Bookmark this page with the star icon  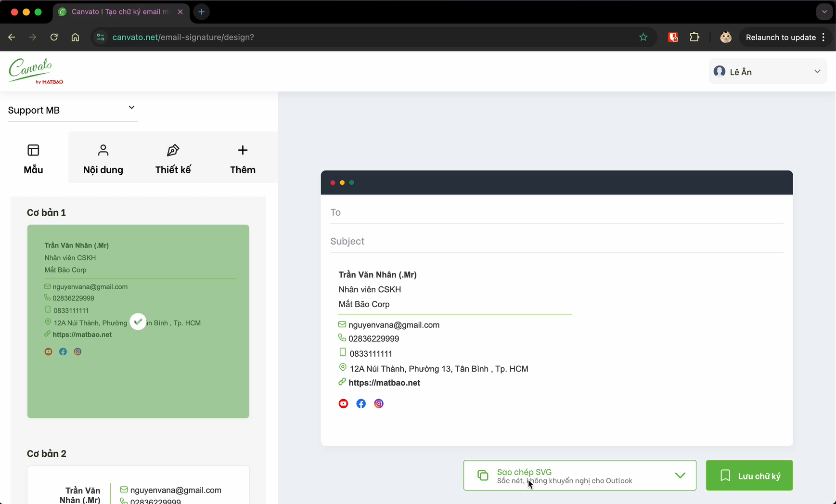[x=643, y=37]
